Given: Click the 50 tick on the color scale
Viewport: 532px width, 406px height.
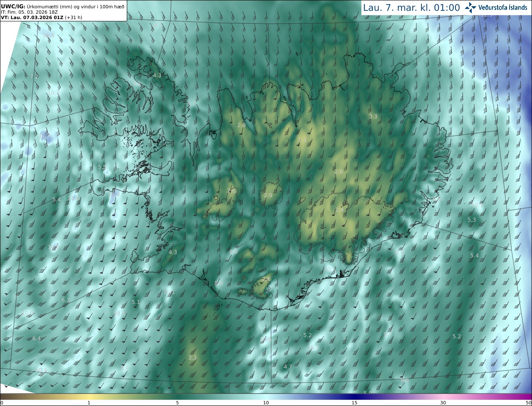Looking at the screenshot, I should (x=528, y=403).
